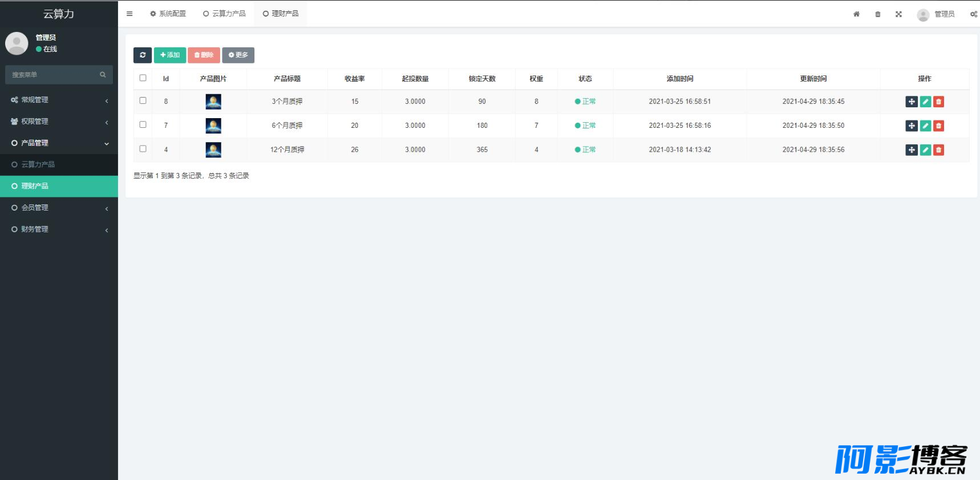Click the 12个月质押 product title cell

coord(287,150)
